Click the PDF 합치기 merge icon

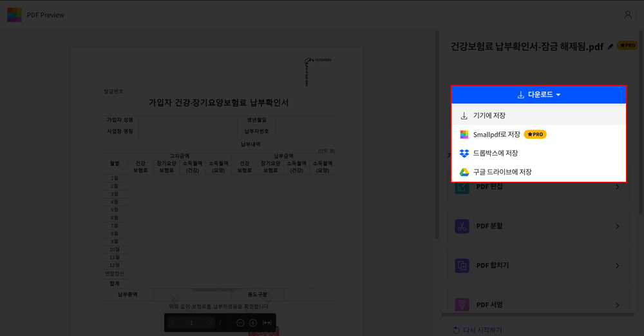click(x=462, y=266)
